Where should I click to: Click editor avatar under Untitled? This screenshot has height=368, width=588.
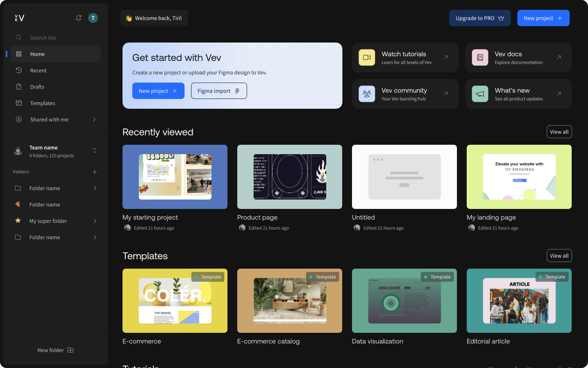pyautogui.click(x=357, y=228)
